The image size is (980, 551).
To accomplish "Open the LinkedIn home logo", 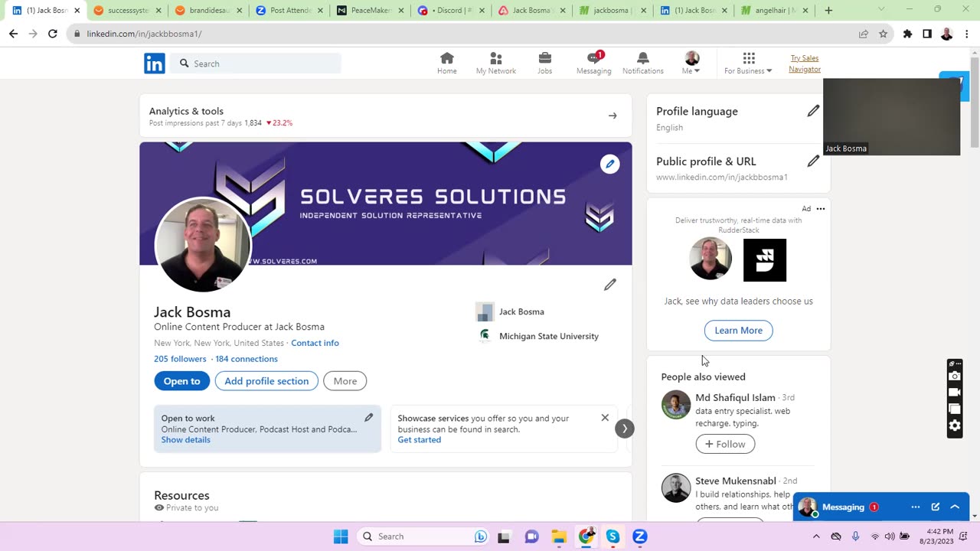I will pos(154,64).
